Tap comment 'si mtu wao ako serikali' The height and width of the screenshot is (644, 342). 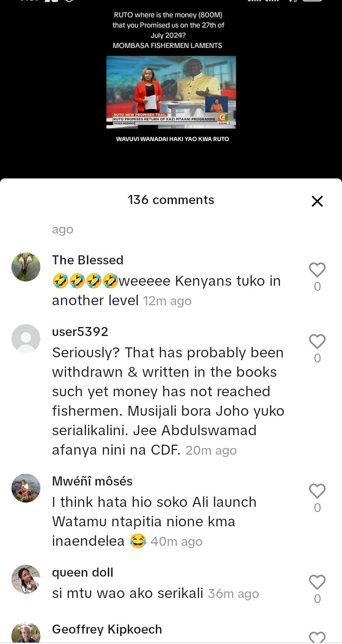(x=128, y=593)
